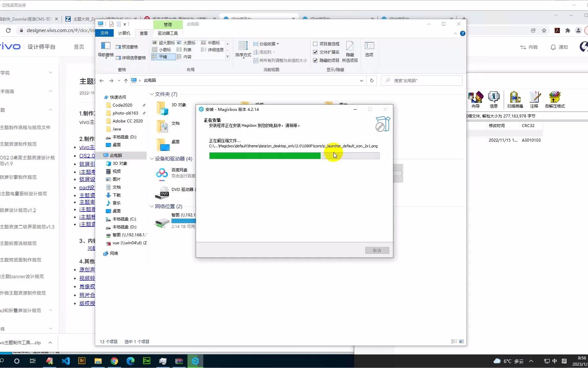
Task: Click the Cancel (取消) button in installer
Action: (377, 251)
